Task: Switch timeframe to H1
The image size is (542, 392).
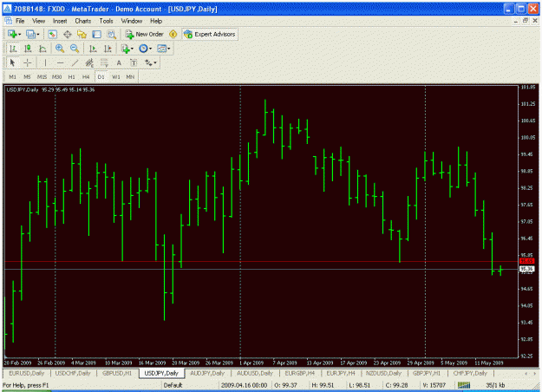Action: pyautogui.click(x=72, y=76)
